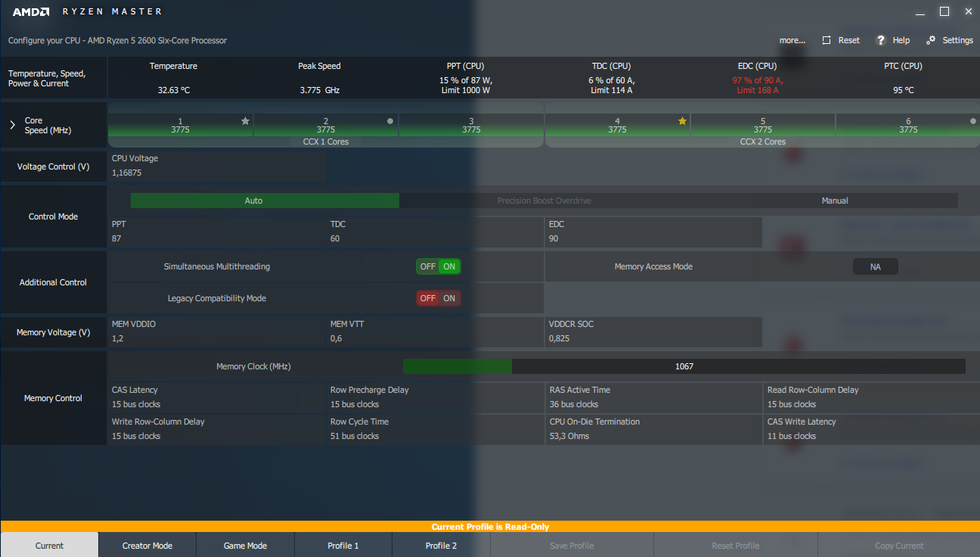Open Help via the question mark icon
Image resolution: width=980 pixels, height=557 pixels.
click(x=880, y=40)
